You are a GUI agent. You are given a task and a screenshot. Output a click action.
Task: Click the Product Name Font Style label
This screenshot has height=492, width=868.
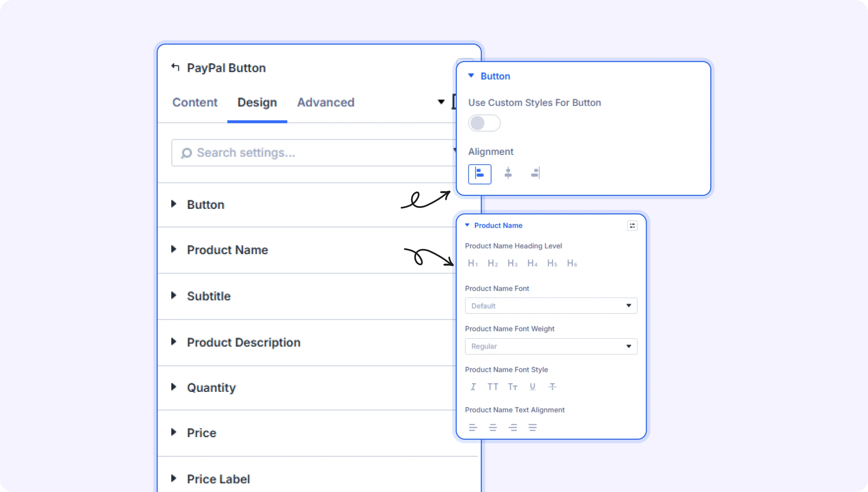click(x=507, y=370)
